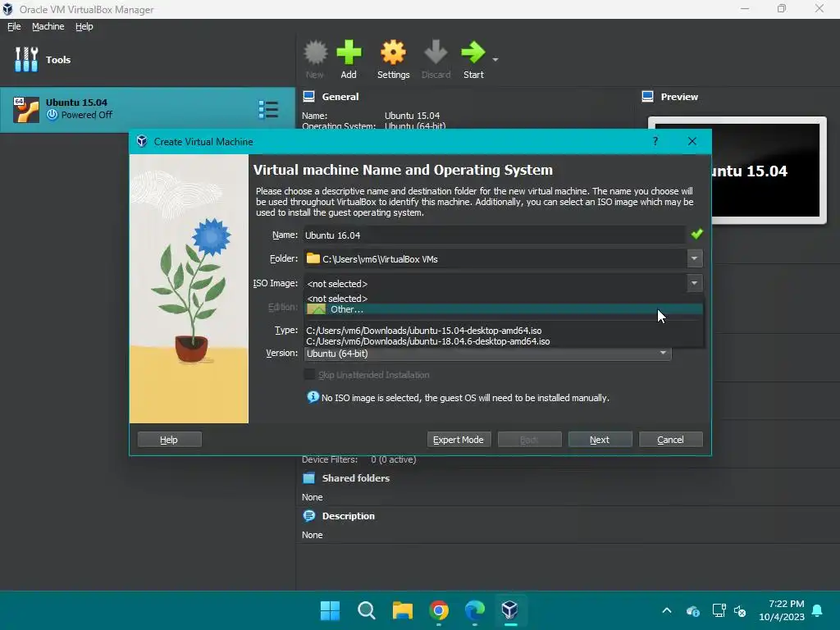Select ubuntu-15.04-desktop-amd64.iso from the list
The image size is (840, 630).
point(504,331)
